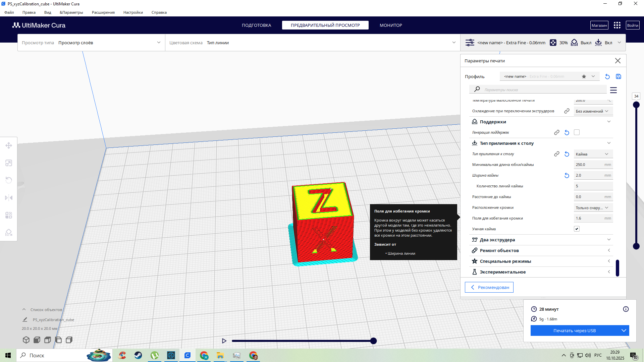Click the save profile floppy icon
The width and height of the screenshot is (644, 362).
619,76
